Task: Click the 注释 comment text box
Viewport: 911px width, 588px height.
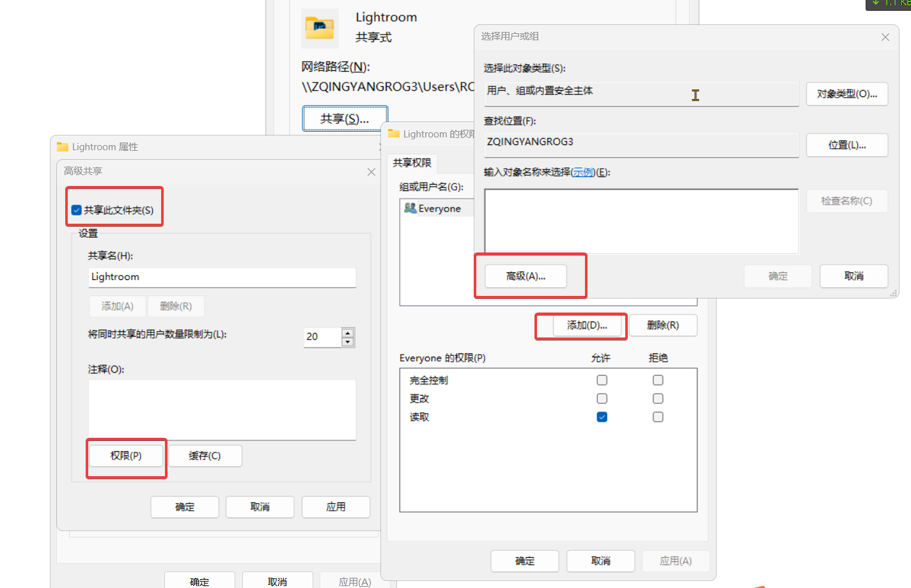Action: (222, 410)
